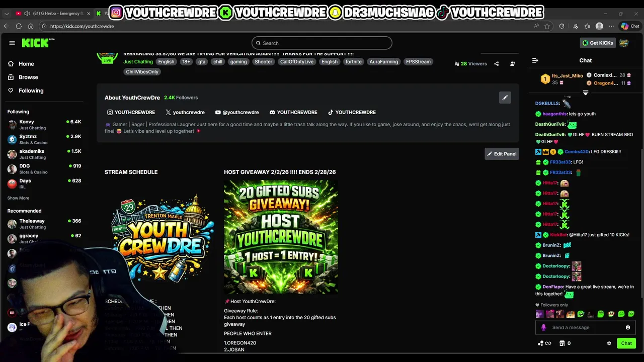Open the TikTok YOUTHCREWDRE link
Image resolution: width=644 pixels, height=362 pixels.
tap(352, 112)
